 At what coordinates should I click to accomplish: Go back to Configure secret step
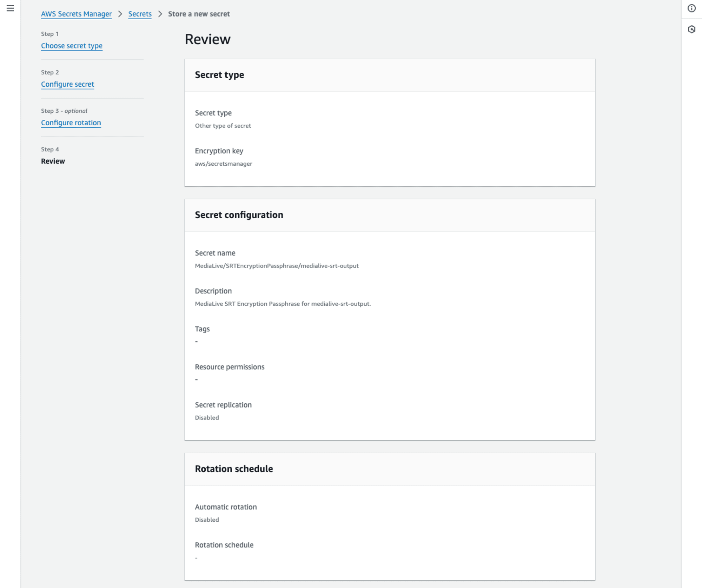[67, 84]
